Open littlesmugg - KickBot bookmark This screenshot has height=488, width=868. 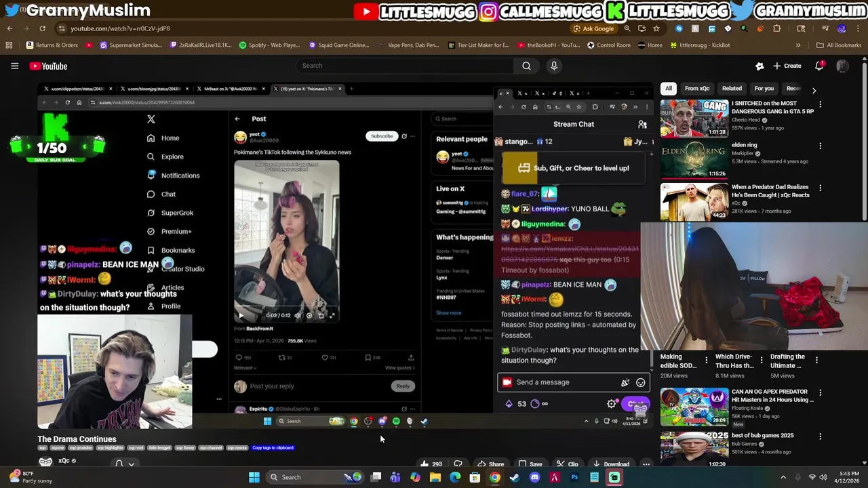(700, 45)
